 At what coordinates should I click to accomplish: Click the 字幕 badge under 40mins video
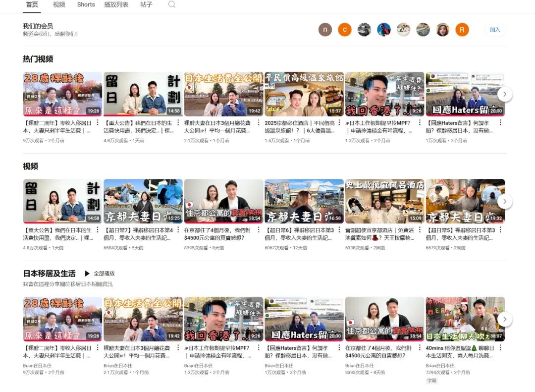point(431,381)
